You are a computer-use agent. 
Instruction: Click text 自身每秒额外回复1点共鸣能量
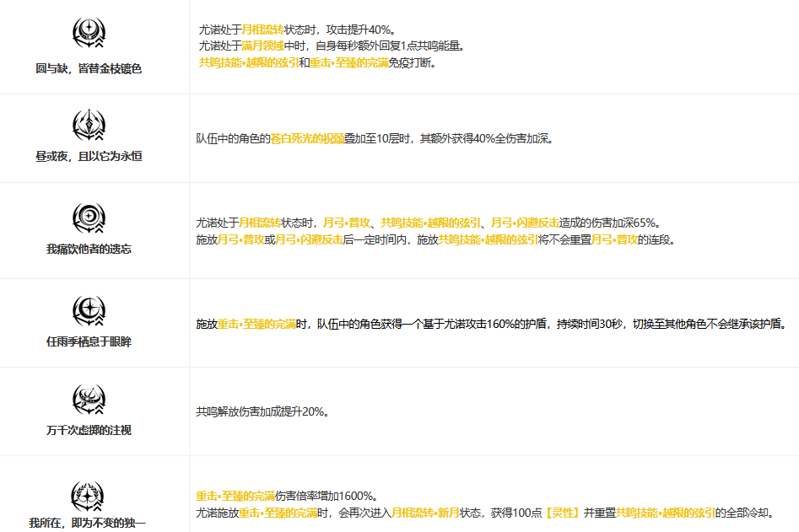pos(390,46)
